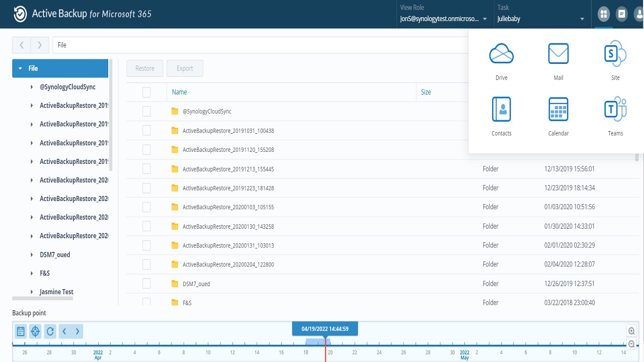Viewport: 644px width, 362px height.
Task: Open the Site service icon
Action: coord(615,53)
